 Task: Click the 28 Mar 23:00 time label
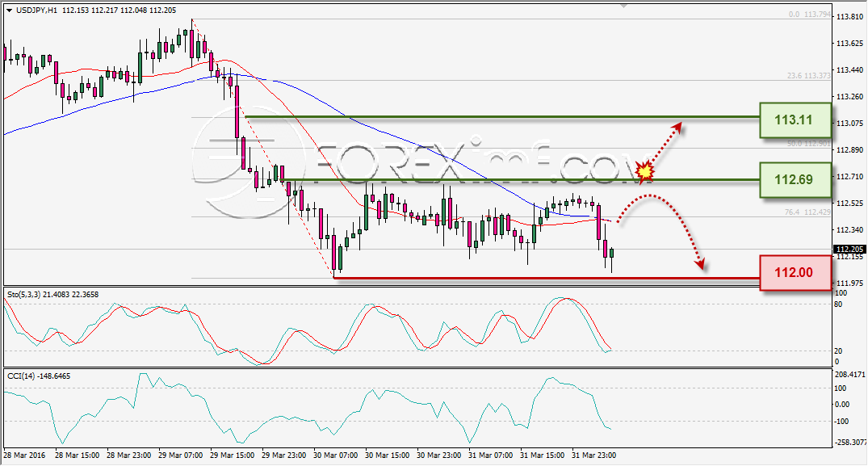[128, 456]
